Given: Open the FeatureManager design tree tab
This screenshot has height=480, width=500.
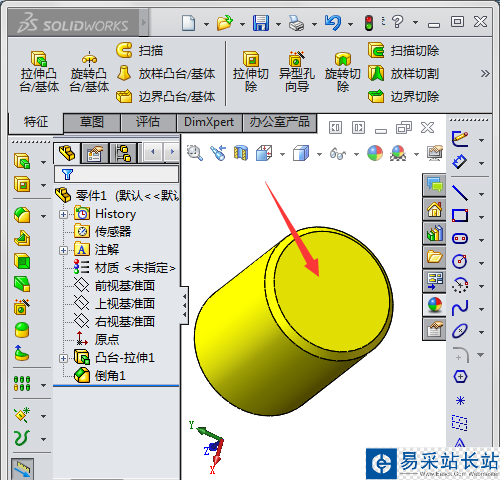Looking at the screenshot, I should (x=67, y=153).
